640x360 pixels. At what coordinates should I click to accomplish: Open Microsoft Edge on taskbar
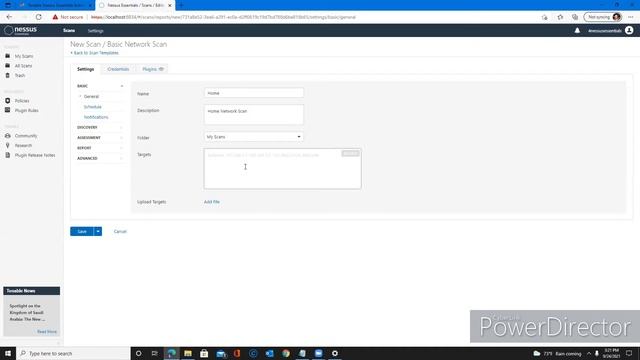[171, 353]
